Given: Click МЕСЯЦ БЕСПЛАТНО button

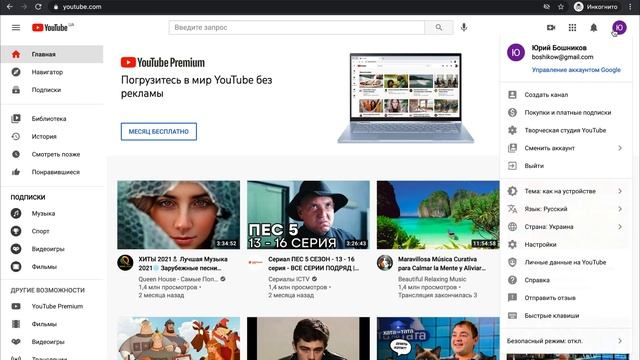Looking at the screenshot, I should 159,131.
